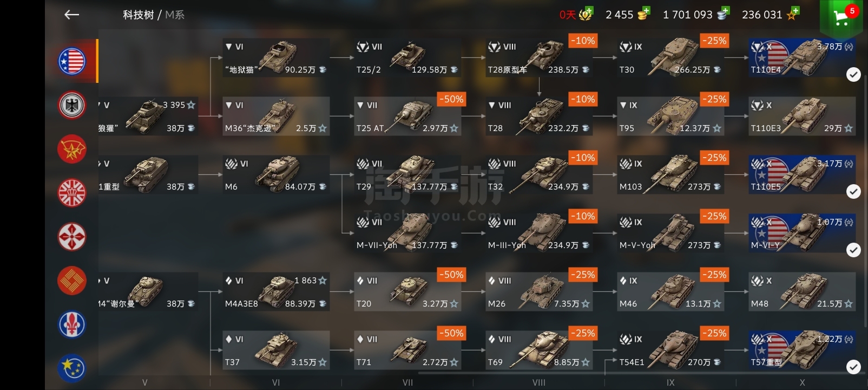The image size is (868, 390).
Task: Choose the T28原型车 tank with -10% discount
Action: pyautogui.click(x=539, y=58)
